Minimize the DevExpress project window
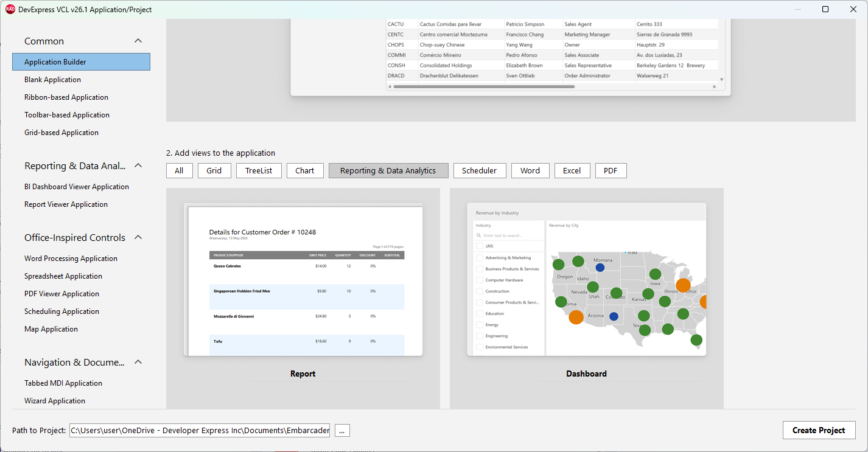Viewport: 868px width, 452px height. coord(797,9)
